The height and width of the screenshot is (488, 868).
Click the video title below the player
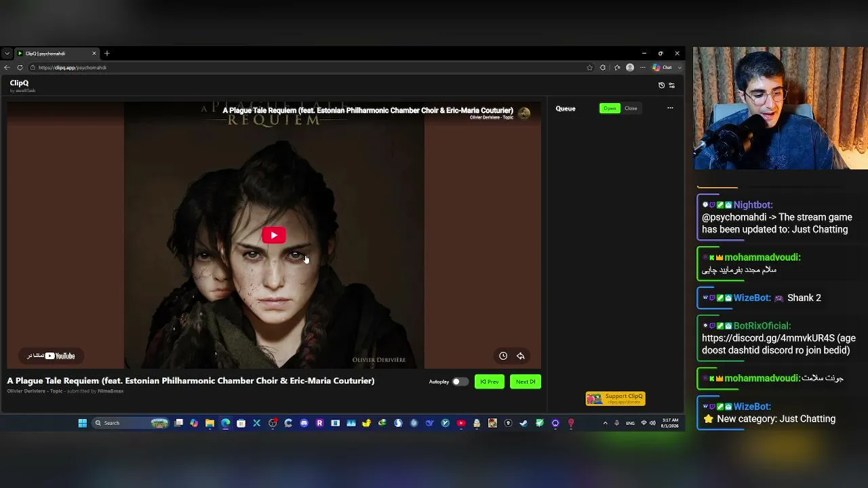pos(191,381)
